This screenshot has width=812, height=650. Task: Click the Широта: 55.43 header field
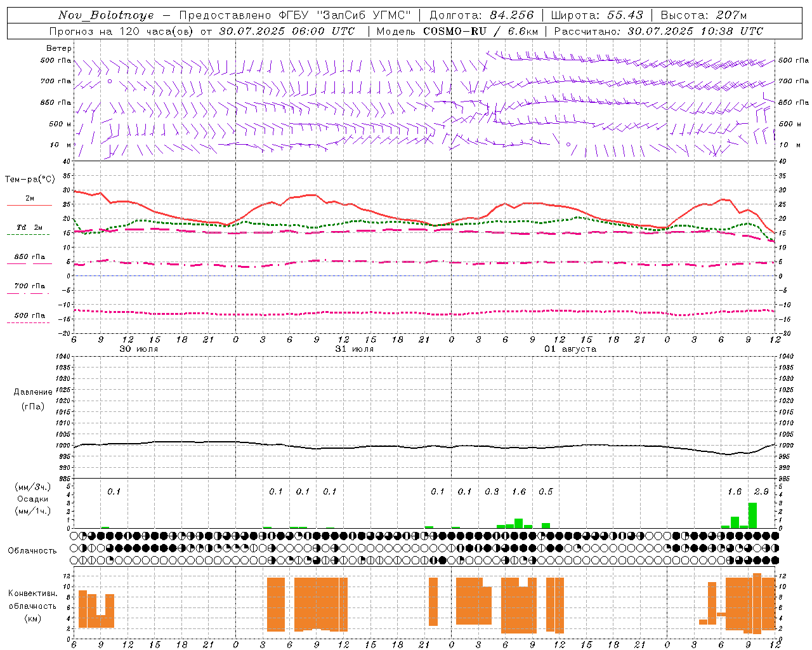597,15
